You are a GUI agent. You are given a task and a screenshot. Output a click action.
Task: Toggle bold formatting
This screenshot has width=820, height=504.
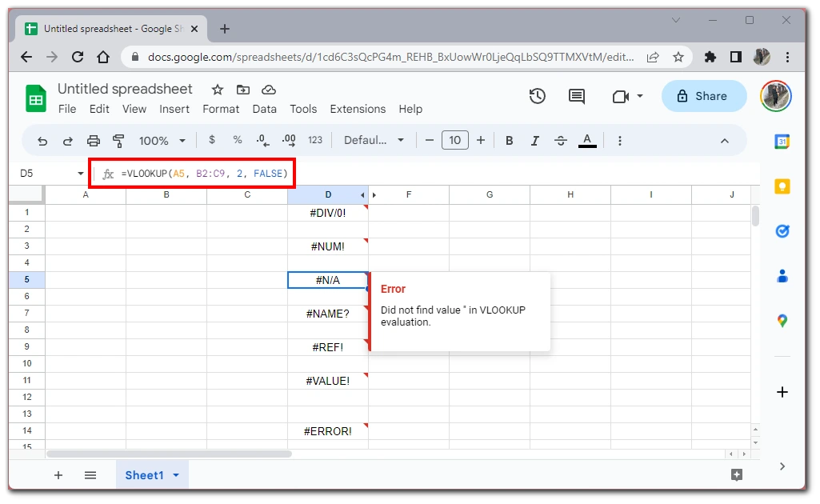tap(509, 141)
